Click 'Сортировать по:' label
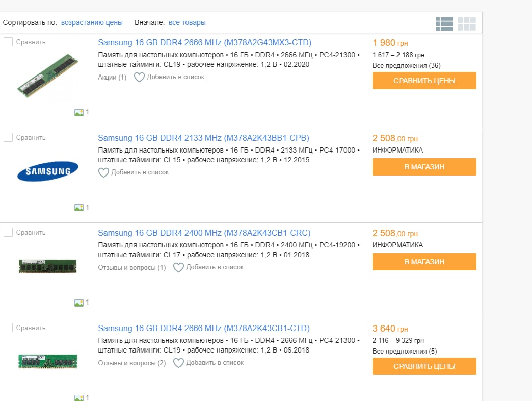Viewport: 532px width, 401px height. tap(30, 22)
